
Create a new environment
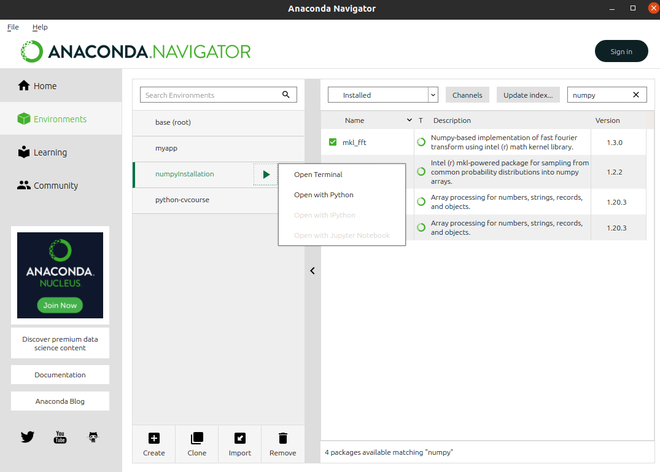[x=154, y=444]
